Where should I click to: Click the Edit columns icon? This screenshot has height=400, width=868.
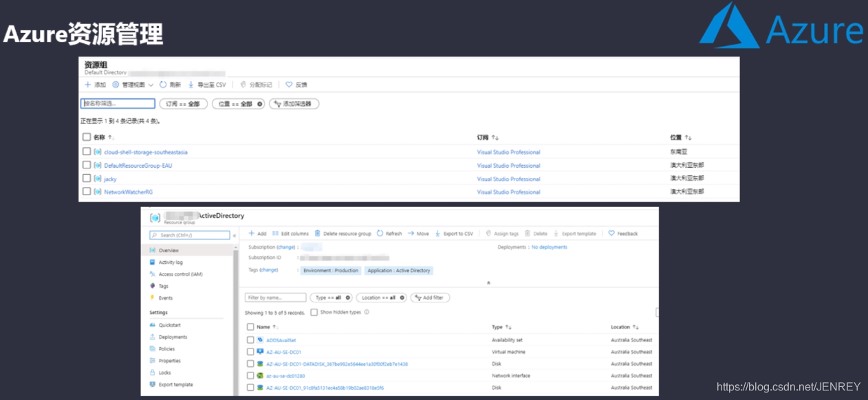(276, 234)
